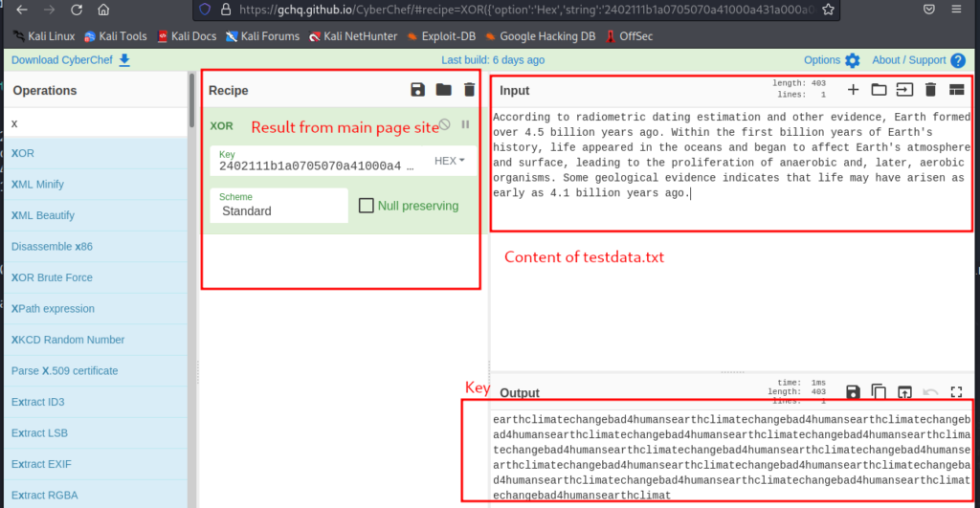The width and height of the screenshot is (980, 508).
Task: Open the HEX key format dropdown
Action: pyautogui.click(x=450, y=161)
